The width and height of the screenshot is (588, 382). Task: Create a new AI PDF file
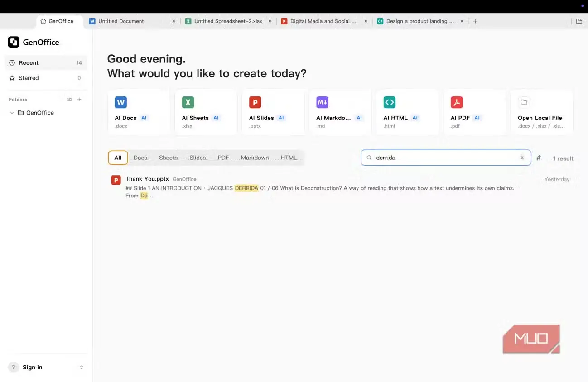click(x=475, y=112)
